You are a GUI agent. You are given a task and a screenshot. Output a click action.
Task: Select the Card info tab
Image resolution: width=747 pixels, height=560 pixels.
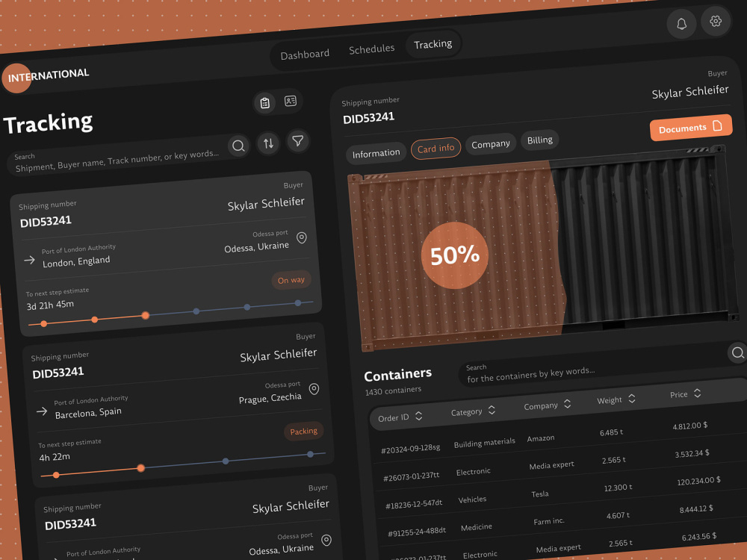436,149
